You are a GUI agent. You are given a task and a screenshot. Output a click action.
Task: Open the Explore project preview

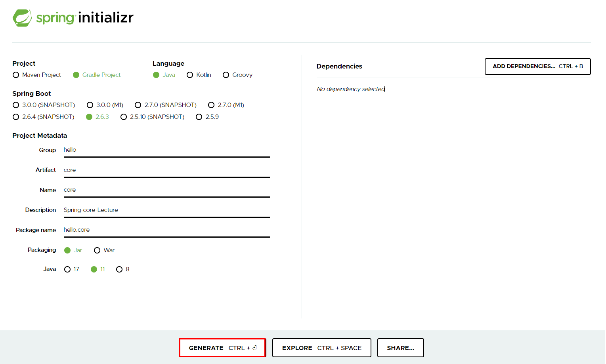321,348
